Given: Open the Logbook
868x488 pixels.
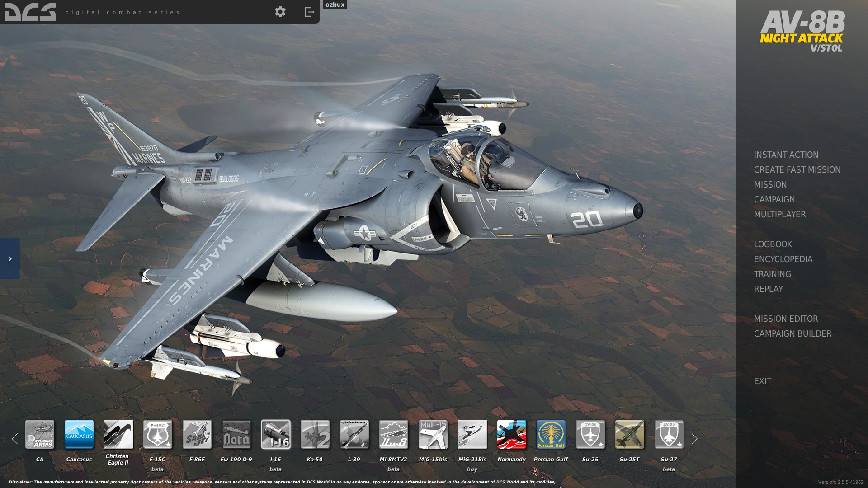Looking at the screenshot, I should [773, 244].
